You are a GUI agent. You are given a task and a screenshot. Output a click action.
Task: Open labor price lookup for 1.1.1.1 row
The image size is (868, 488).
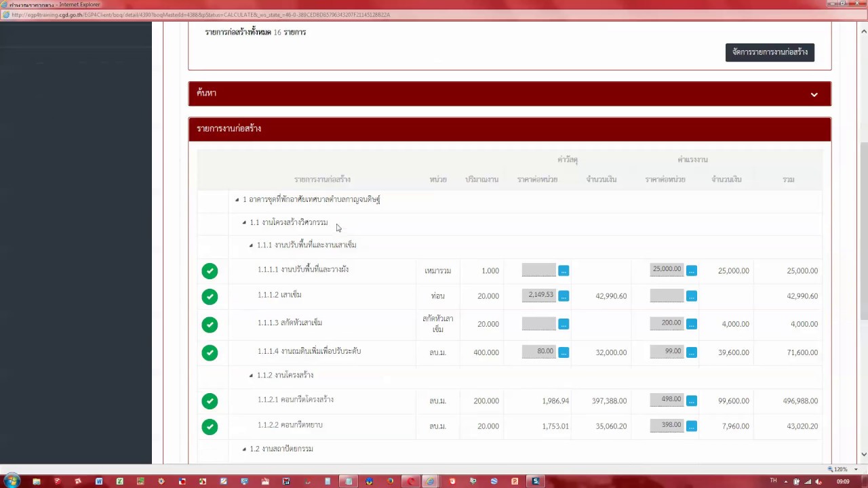(x=691, y=270)
